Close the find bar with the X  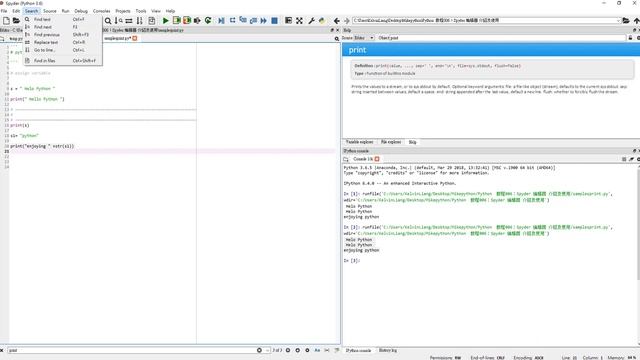pos(2,350)
